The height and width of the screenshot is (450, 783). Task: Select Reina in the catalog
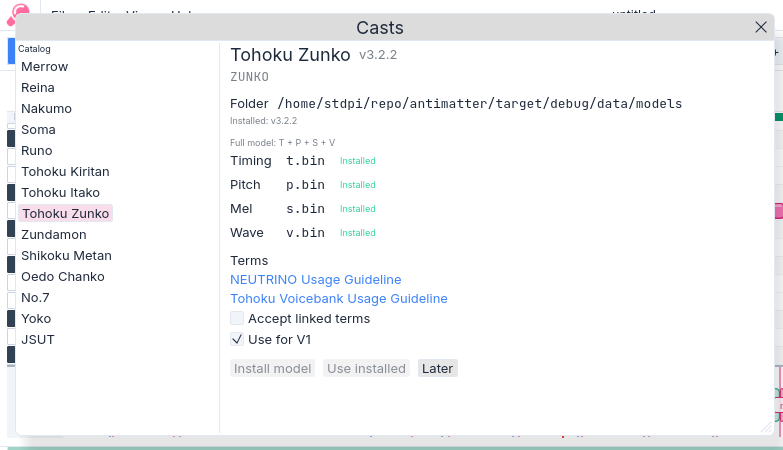(x=38, y=88)
